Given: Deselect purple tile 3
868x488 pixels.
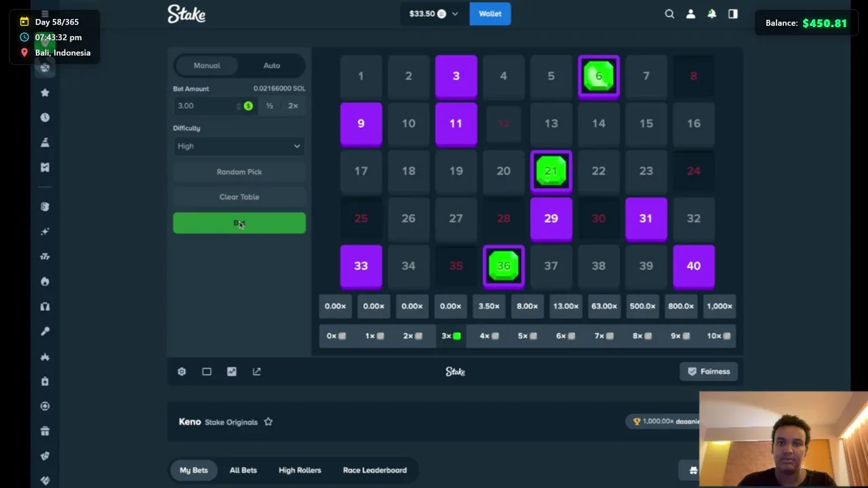Looking at the screenshot, I should click(456, 76).
